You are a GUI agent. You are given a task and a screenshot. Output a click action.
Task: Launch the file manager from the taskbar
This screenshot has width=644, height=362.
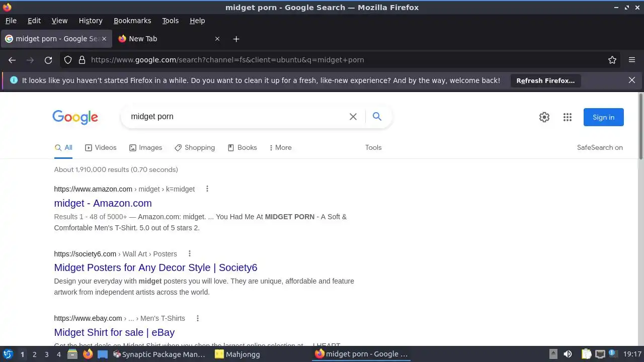point(72,354)
